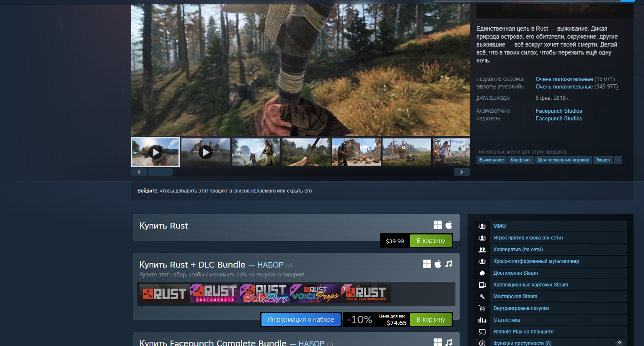This screenshot has width=644, height=346.
Task: Click the accessibility features question mark icon
Action: (619, 343)
